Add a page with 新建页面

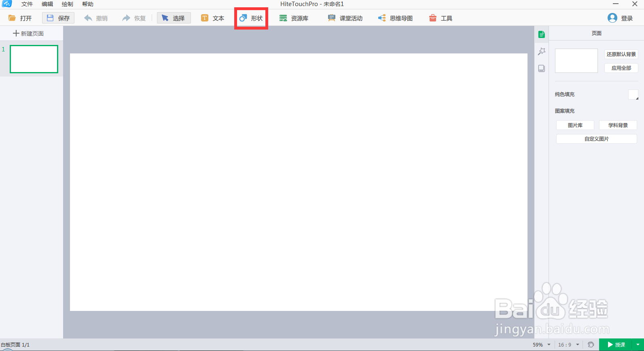point(28,34)
